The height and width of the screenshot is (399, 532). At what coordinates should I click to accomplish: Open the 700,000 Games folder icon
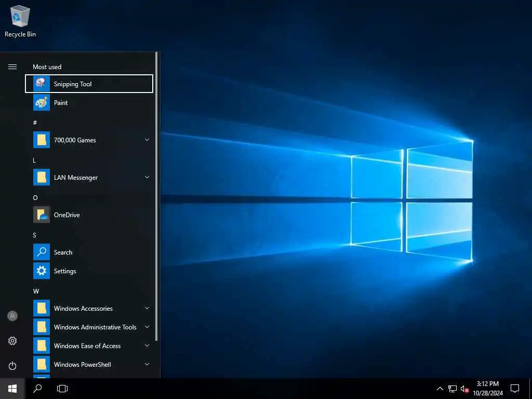(42, 140)
